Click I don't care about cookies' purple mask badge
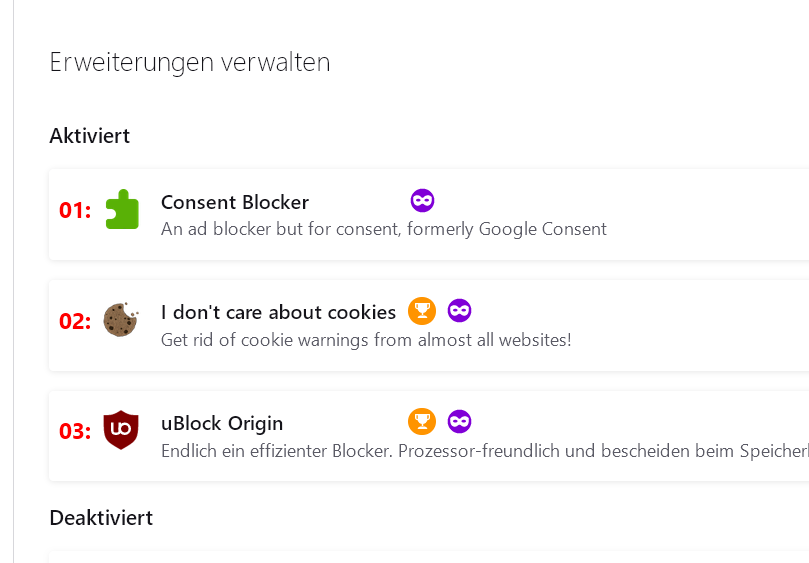Screen dimensions: 809x563 coord(459,311)
